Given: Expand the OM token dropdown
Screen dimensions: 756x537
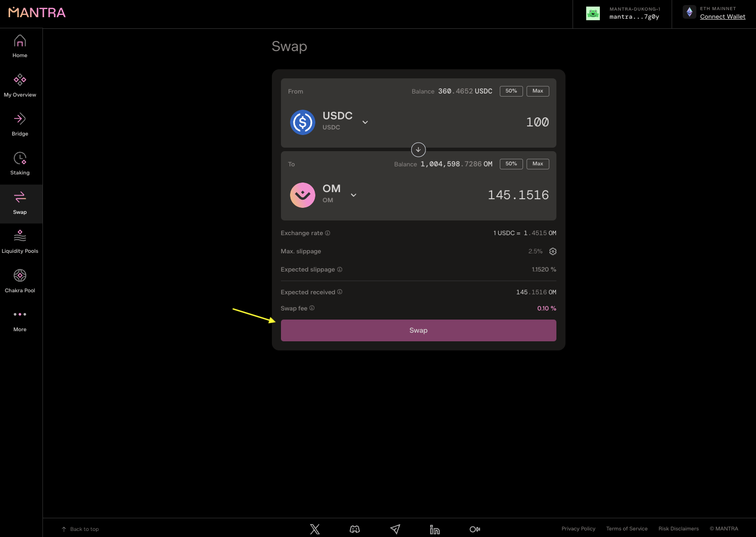Looking at the screenshot, I should coord(353,195).
